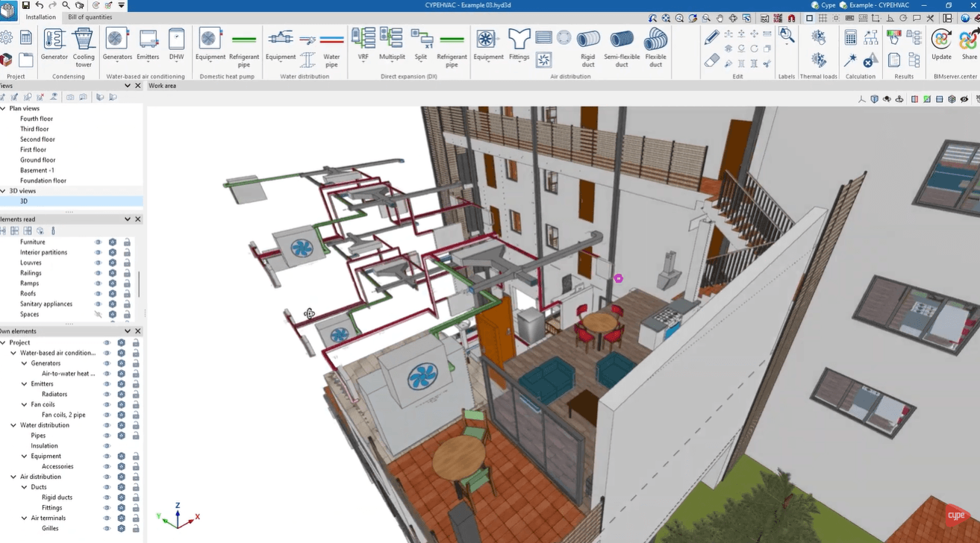The image size is (980, 543).
Task: Click the Update button
Action: pos(942,44)
